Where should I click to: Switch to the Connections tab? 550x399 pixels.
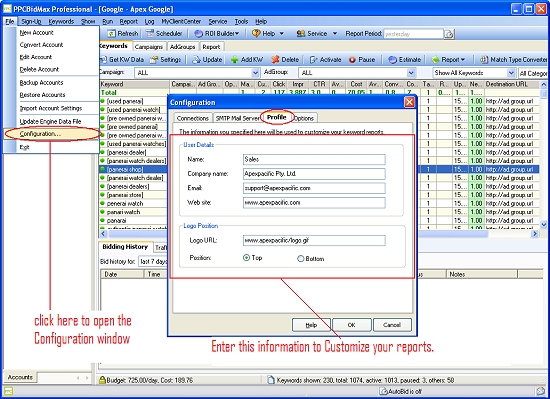point(193,118)
